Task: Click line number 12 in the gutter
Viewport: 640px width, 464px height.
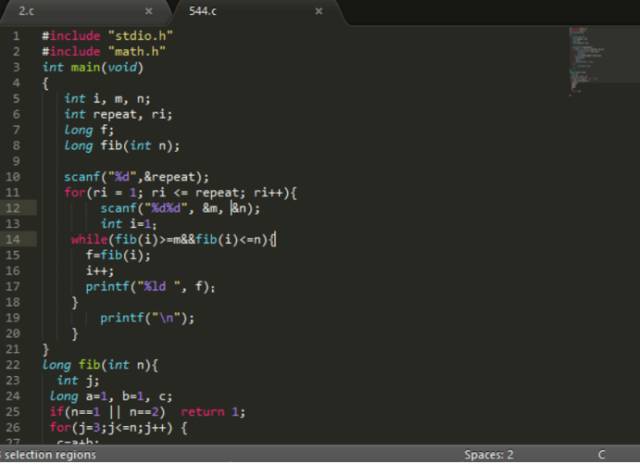Action: click(x=13, y=208)
